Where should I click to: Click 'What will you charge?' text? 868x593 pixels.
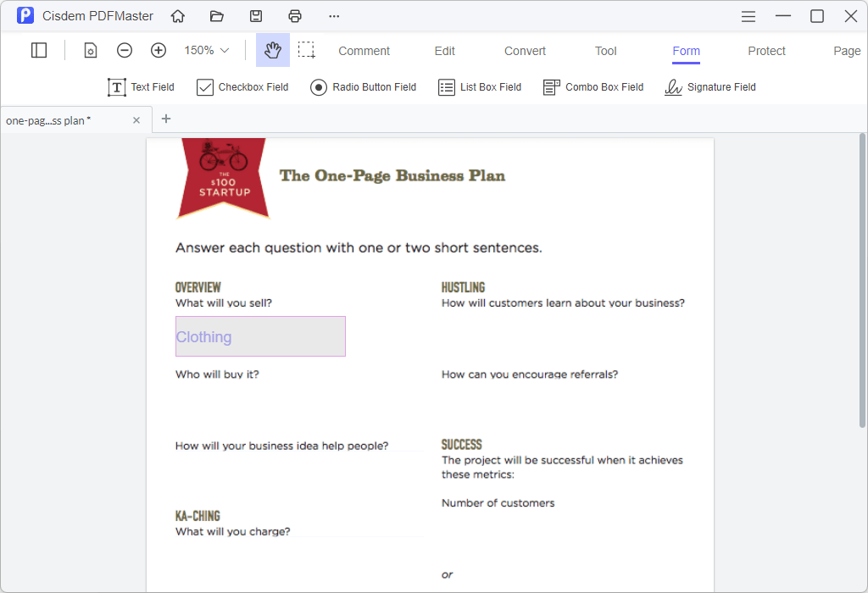[232, 532]
